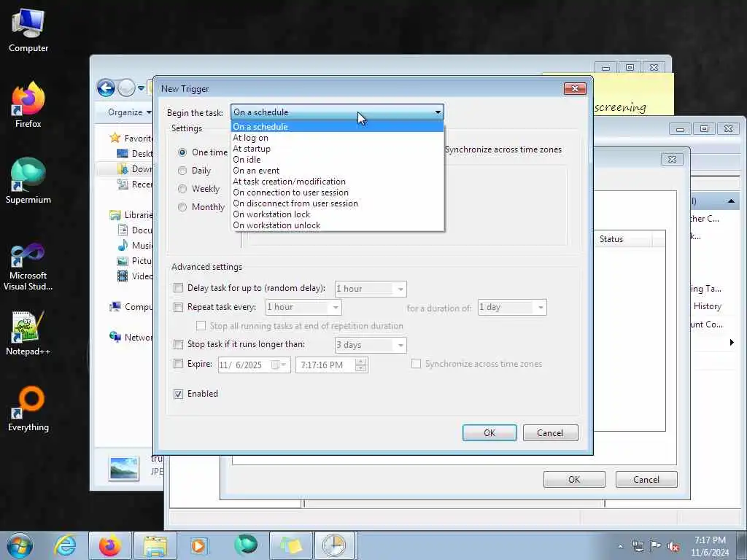Open the Windows Explorer taskbar button

click(155, 545)
